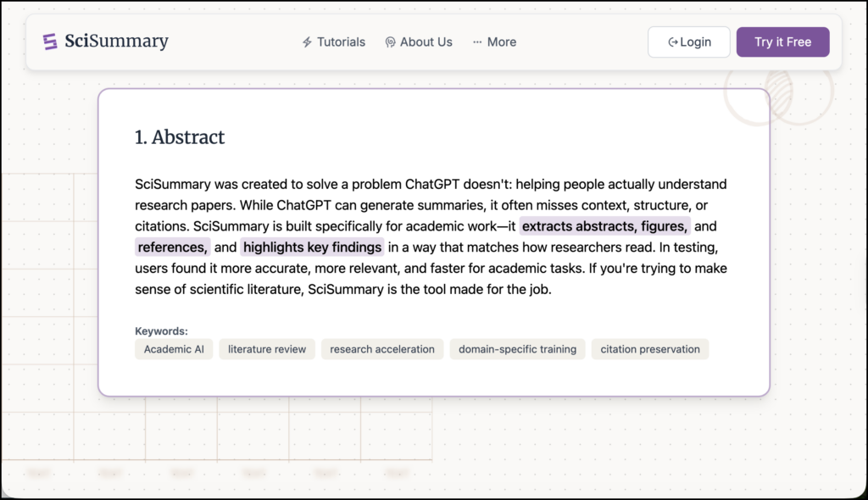Select the domain-specific training keyword tag

click(x=518, y=349)
